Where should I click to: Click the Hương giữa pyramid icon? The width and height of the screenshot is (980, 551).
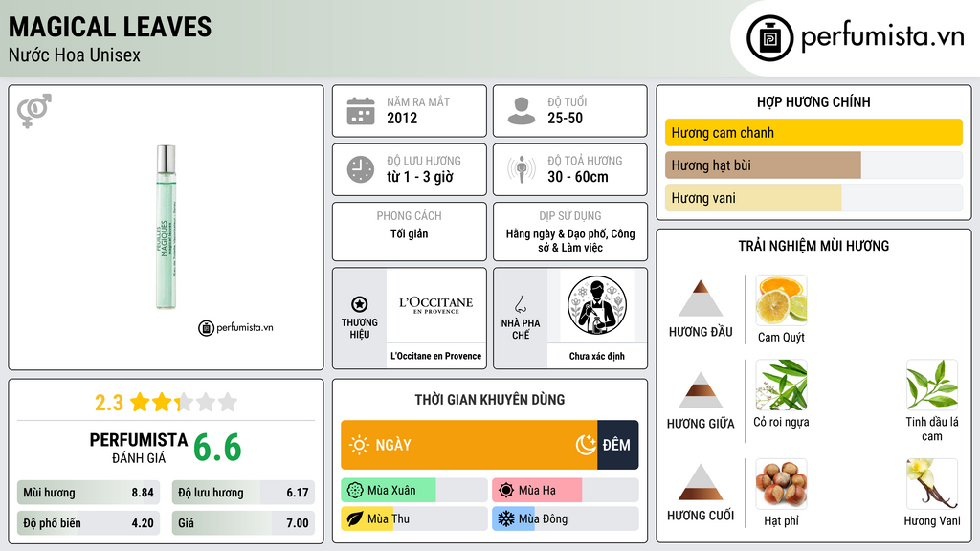[701, 390]
